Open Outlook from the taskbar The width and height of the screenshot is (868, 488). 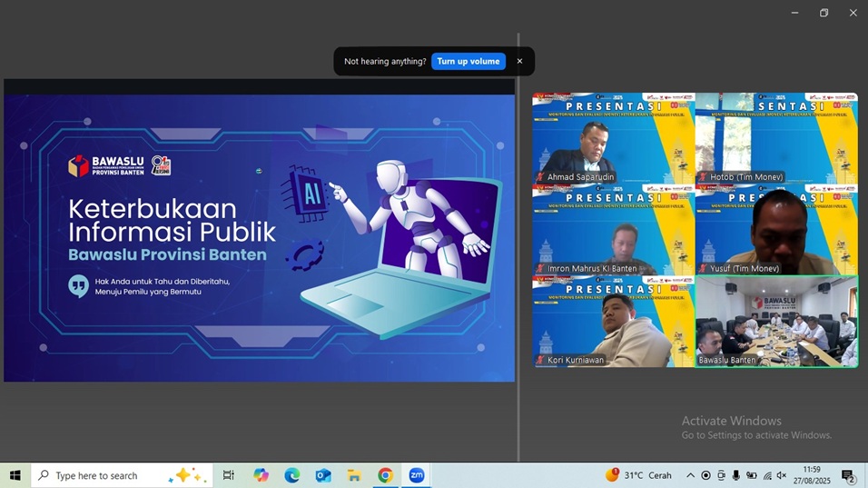click(322, 475)
